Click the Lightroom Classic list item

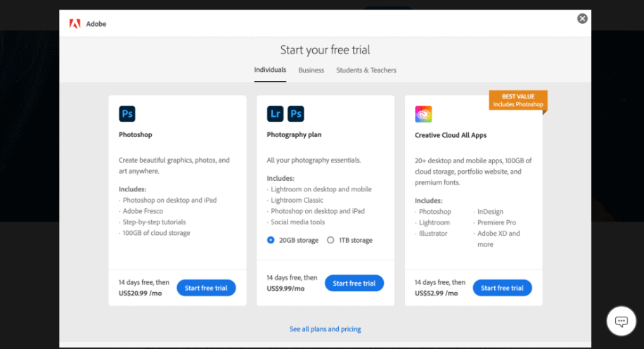tap(297, 201)
